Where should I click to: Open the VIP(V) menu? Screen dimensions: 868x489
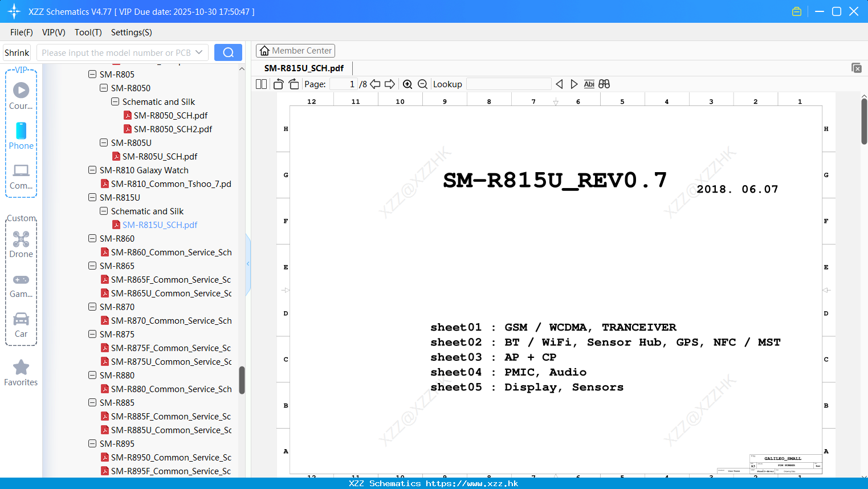pos(54,32)
